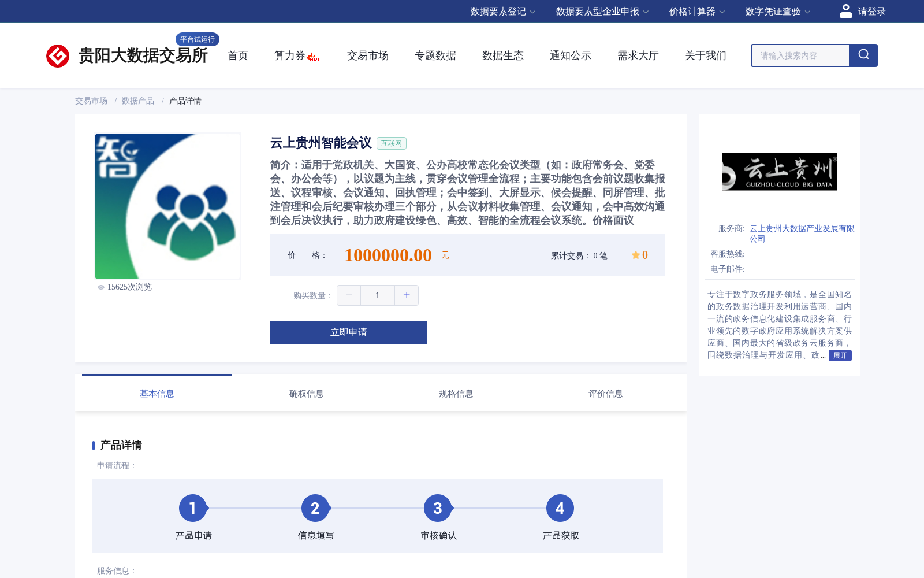This screenshot has height=578, width=924.
Task: Click the user avatar login icon
Action: 845,11
